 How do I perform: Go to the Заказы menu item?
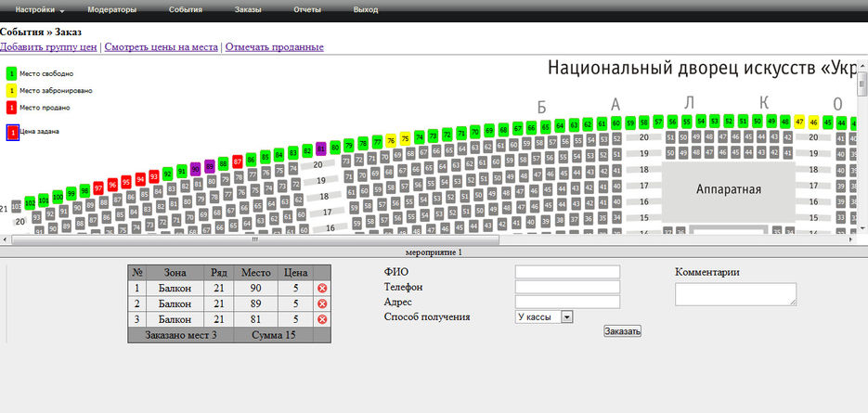248,9
